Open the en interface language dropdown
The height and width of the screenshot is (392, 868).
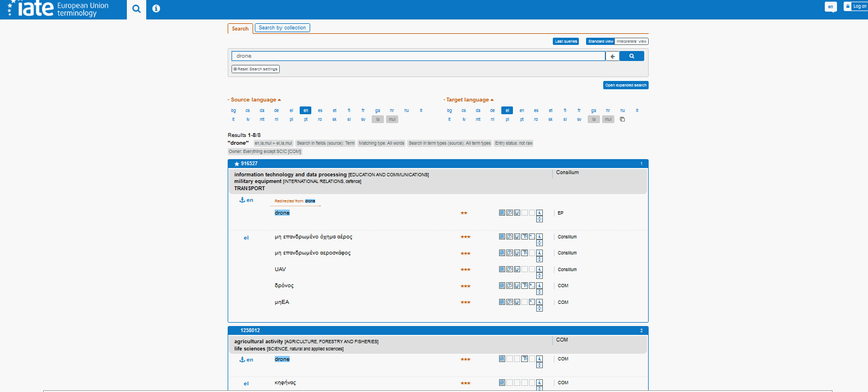coord(830,7)
